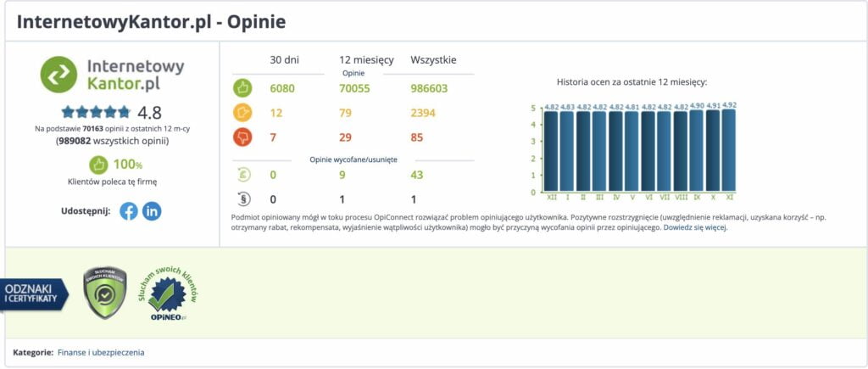This screenshot has width=868, height=369.
Task: Click withdrawn opinions count 43
Action: tap(417, 175)
